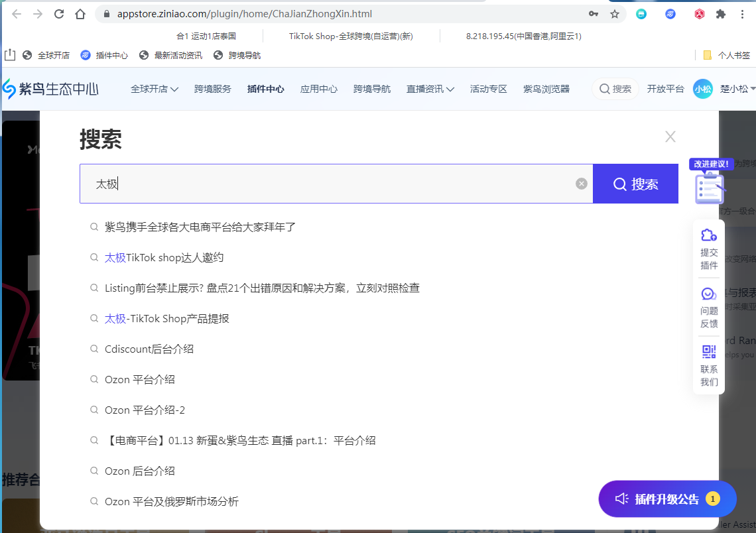756x533 pixels.
Task: Open 问题反馈 from the sidebar
Action: click(709, 308)
